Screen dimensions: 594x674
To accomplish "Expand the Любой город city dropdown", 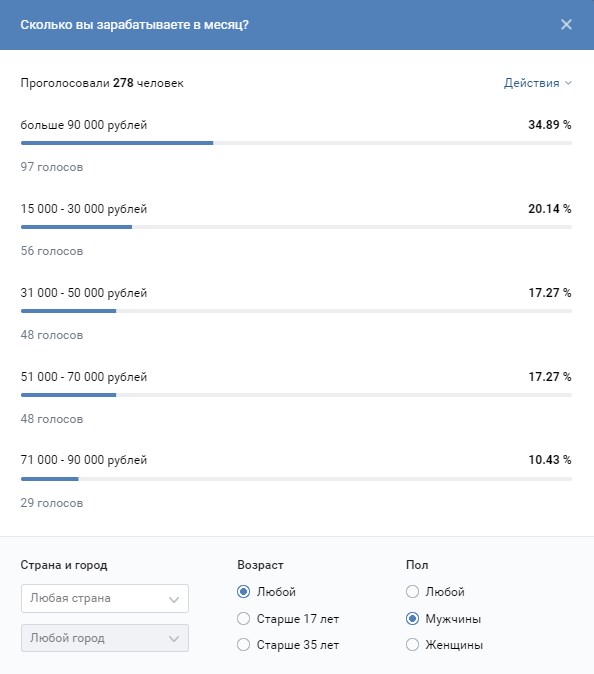I will click(104, 638).
